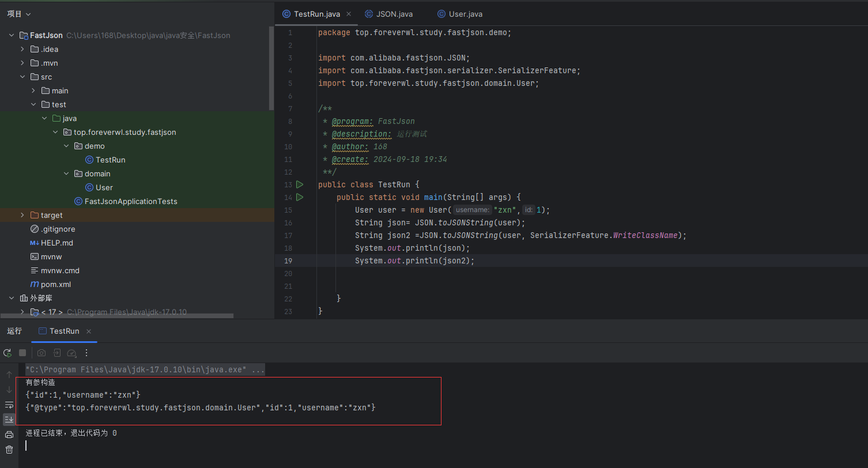Collapse the src folder
The width and height of the screenshot is (868, 468).
(22, 77)
